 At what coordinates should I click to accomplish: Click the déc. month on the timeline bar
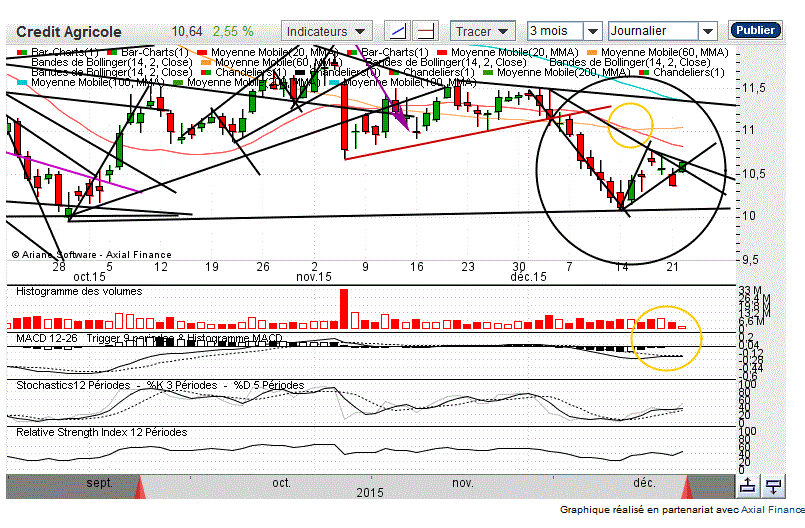644,483
